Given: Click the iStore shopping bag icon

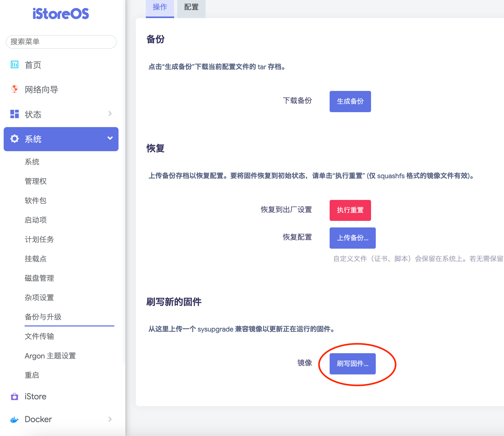Looking at the screenshot, I should [14, 396].
